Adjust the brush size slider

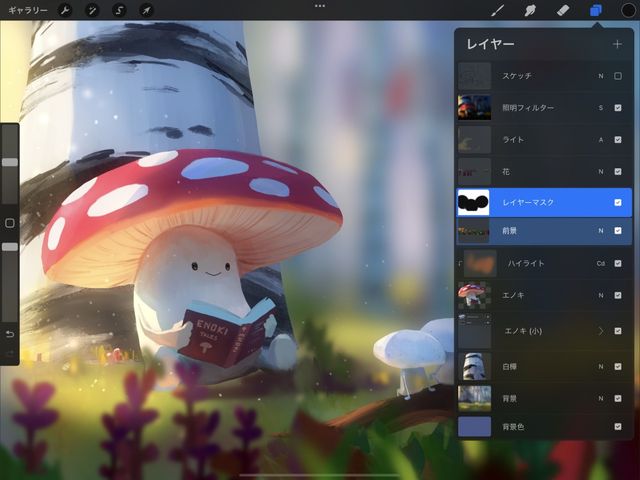click(10, 163)
